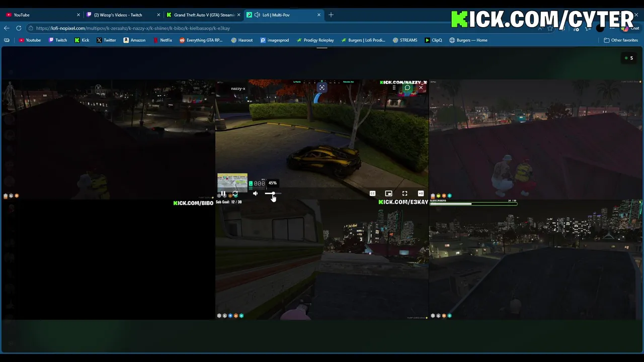
Task: Reload the nazzy-x stream player
Action: [235, 194]
